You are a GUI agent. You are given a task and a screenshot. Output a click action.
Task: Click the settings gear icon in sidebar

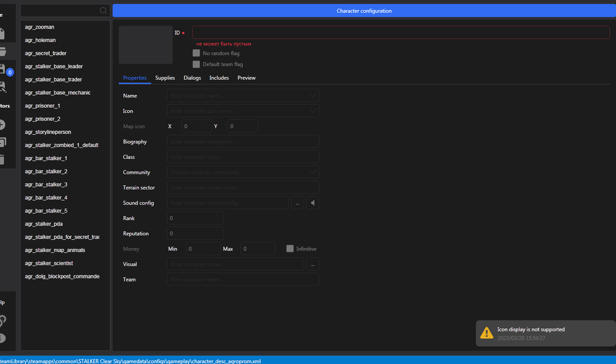(x=2, y=320)
